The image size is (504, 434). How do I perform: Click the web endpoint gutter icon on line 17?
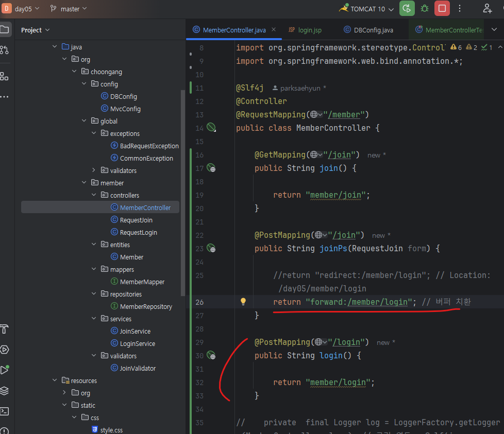(x=211, y=168)
